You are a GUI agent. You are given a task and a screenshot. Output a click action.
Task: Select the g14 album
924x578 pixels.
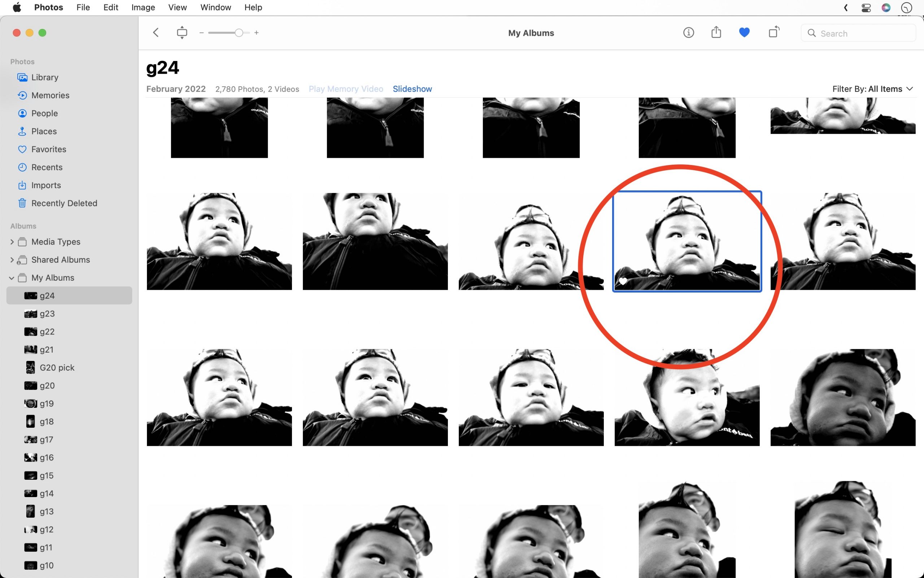coord(69,493)
